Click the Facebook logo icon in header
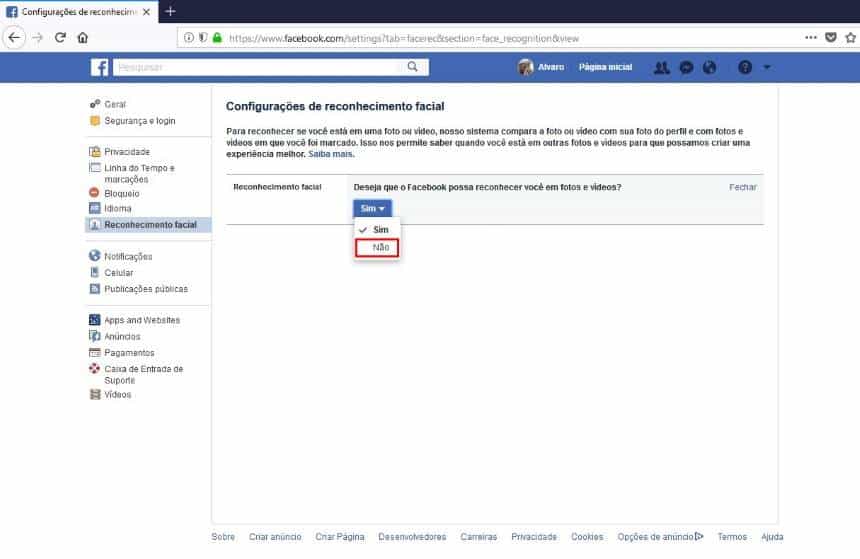The image size is (860, 559). [99, 67]
